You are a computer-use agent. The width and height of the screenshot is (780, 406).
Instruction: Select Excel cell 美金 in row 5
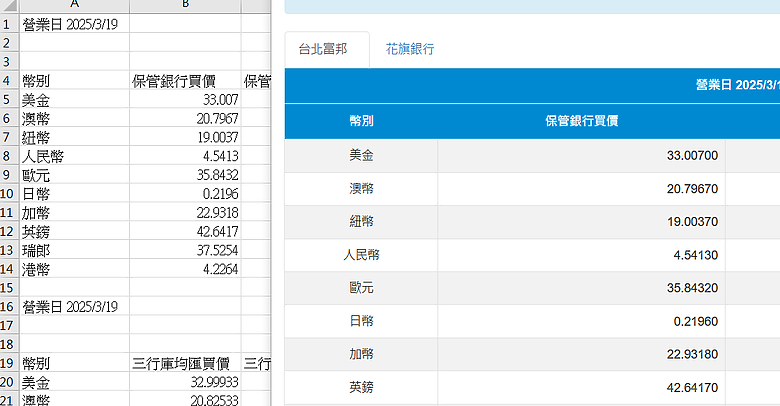click(x=75, y=100)
